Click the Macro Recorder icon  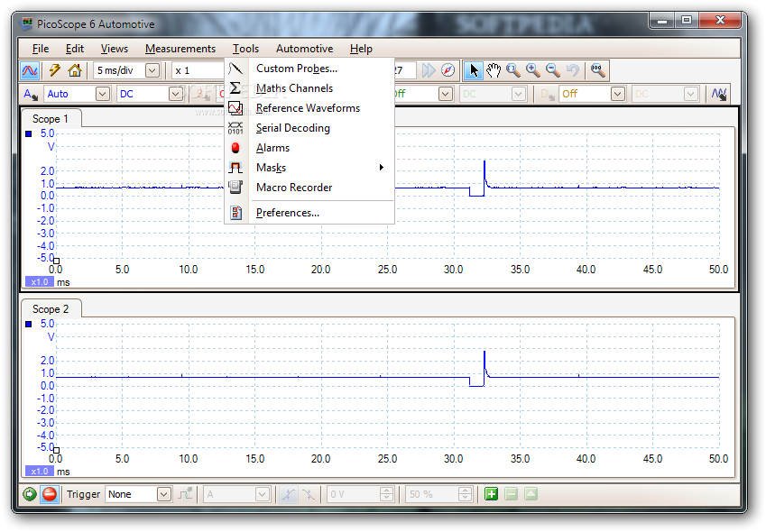pyautogui.click(x=235, y=188)
